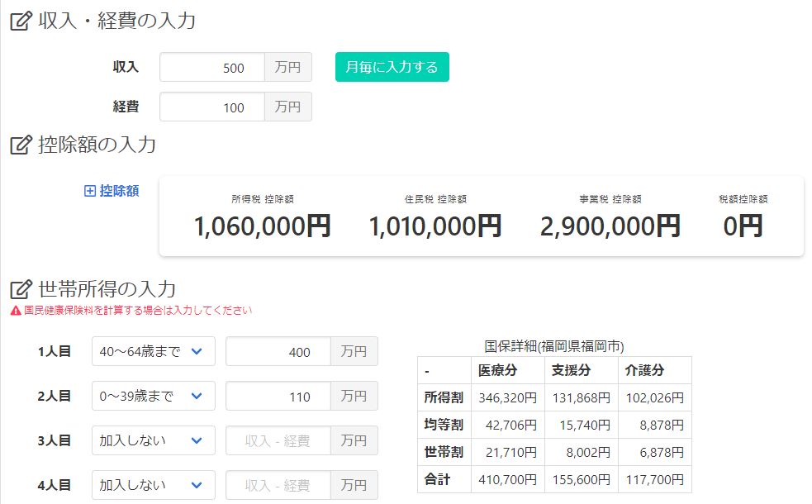
Task: Click the cell 102,026円
Action: [x=654, y=397]
